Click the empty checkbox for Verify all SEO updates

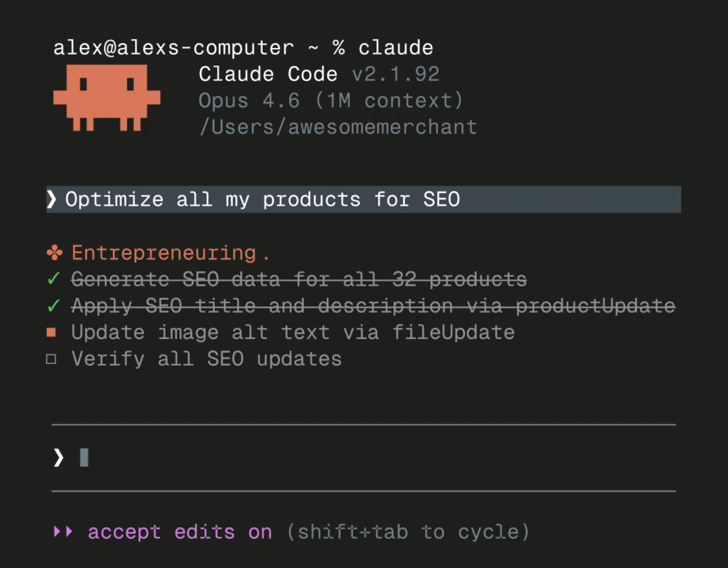click(51, 359)
